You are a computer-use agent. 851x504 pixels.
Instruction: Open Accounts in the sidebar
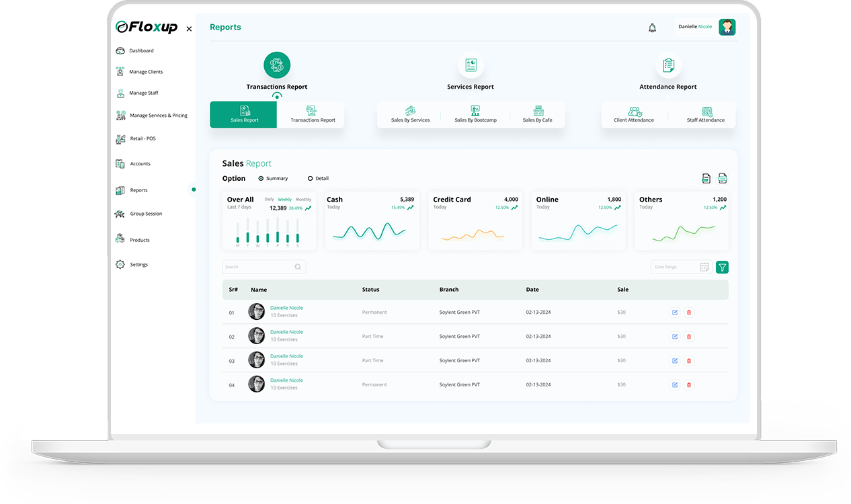[x=133, y=163]
